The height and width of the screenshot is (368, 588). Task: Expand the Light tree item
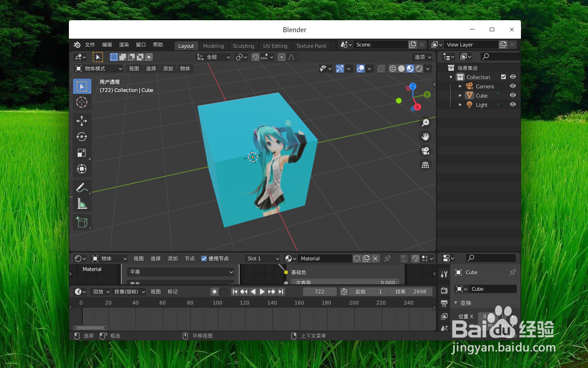click(460, 104)
